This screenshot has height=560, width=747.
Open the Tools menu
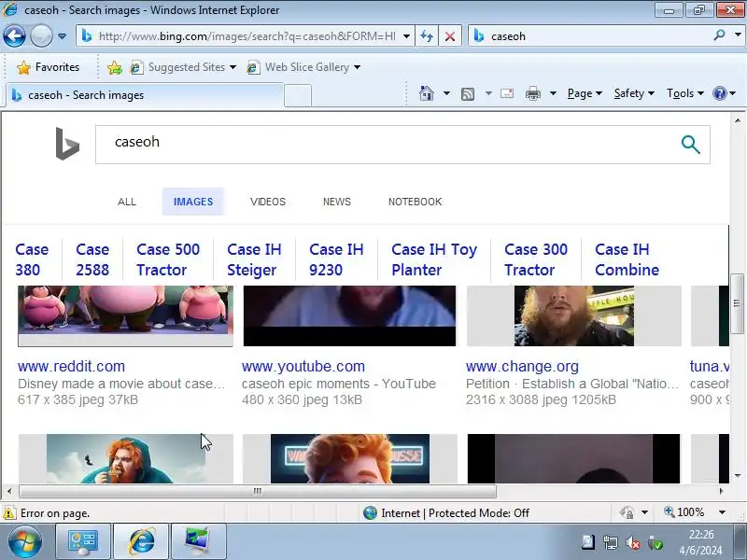[x=685, y=93]
